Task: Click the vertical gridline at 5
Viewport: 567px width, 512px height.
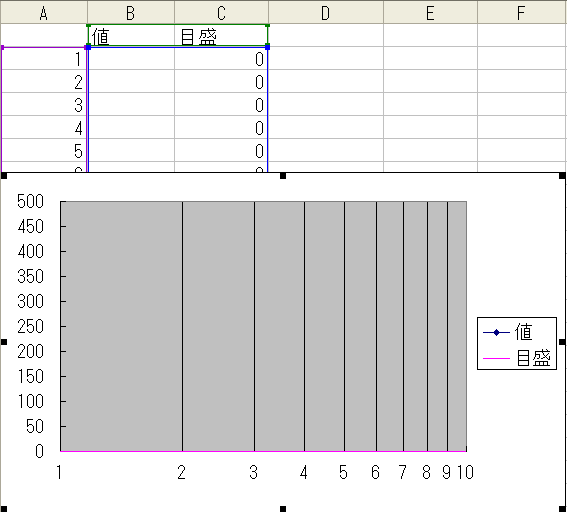Action: (345, 326)
